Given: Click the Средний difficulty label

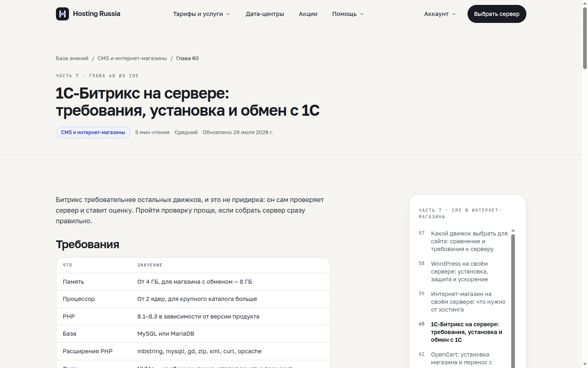Looking at the screenshot, I should (186, 132).
